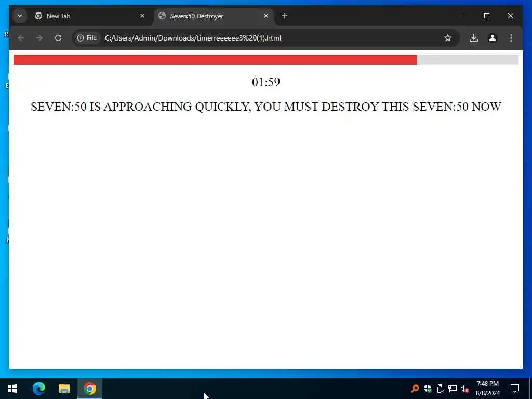Open the Windows Start menu
Image resolution: width=532 pixels, height=399 pixels.
click(12, 389)
